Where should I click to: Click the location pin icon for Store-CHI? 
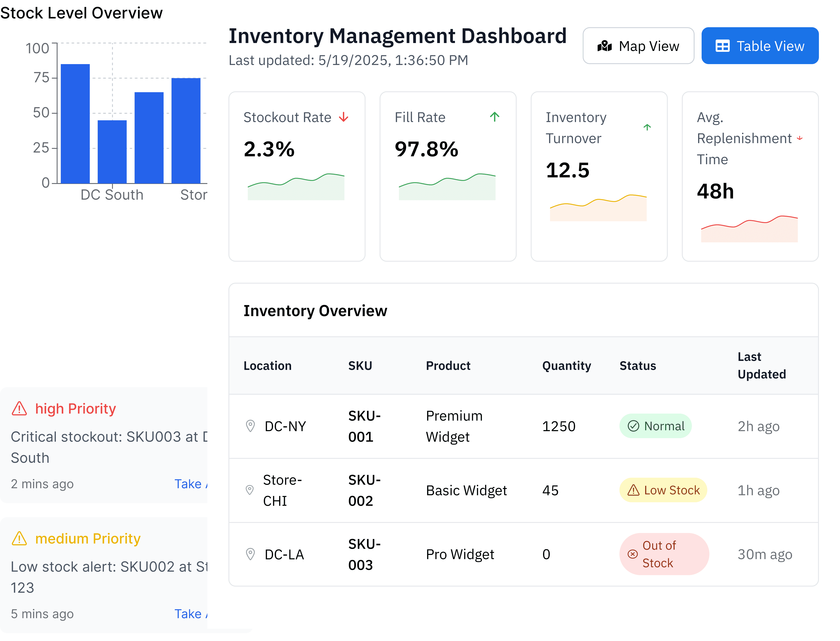(x=249, y=490)
